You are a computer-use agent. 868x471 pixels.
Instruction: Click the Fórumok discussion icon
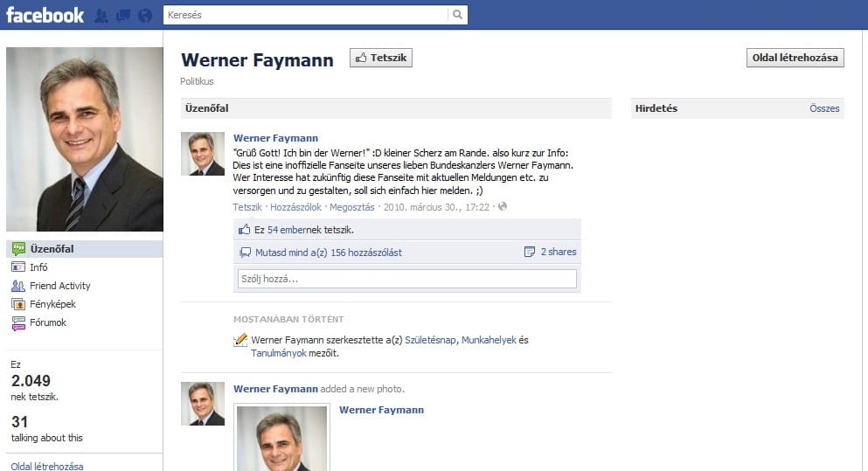click(18, 322)
